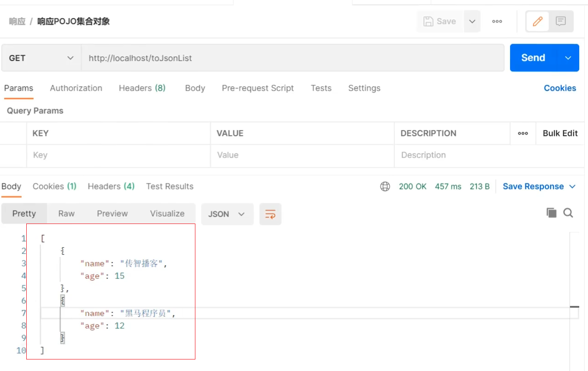Expand the Send button dropdown arrow
Screen dimensions: 588x371
568,58
